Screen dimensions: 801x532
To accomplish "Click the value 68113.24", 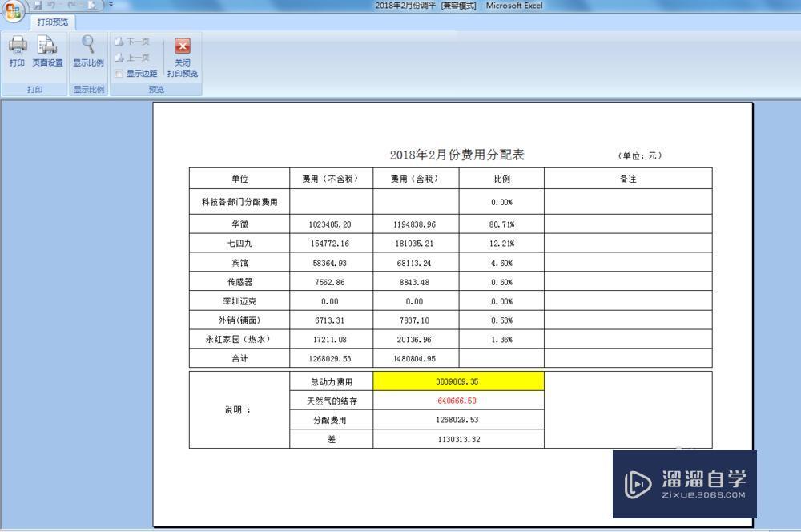I will [x=414, y=263].
